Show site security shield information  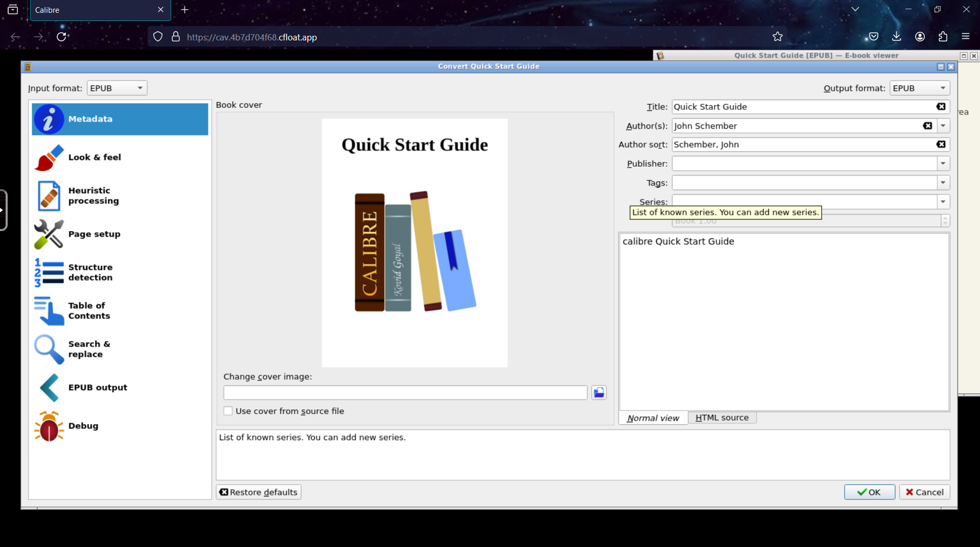click(x=158, y=37)
